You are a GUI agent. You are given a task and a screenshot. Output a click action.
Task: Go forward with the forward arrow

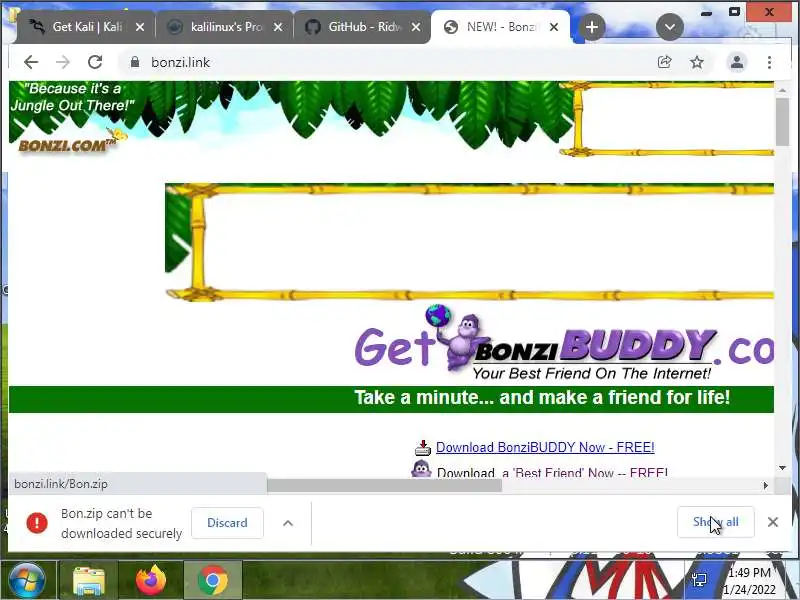click(63, 62)
